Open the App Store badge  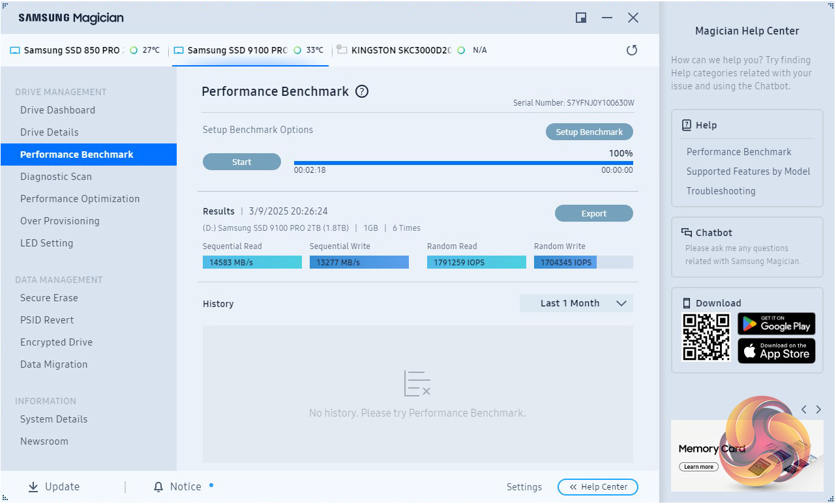pos(776,351)
